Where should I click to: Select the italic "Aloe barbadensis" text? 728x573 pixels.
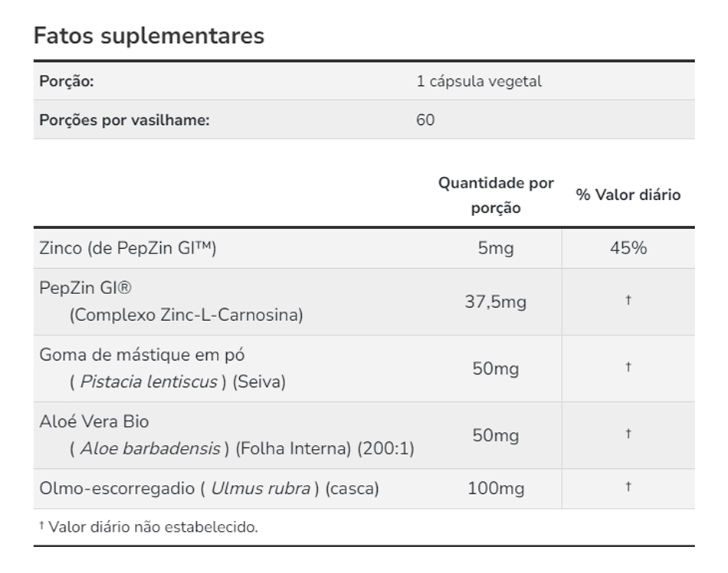[150, 448]
